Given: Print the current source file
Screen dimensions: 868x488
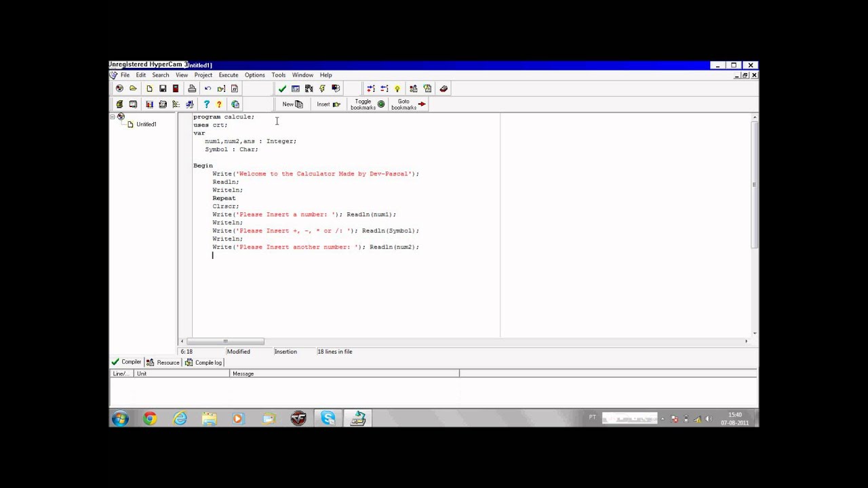Looking at the screenshot, I should 192,89.
